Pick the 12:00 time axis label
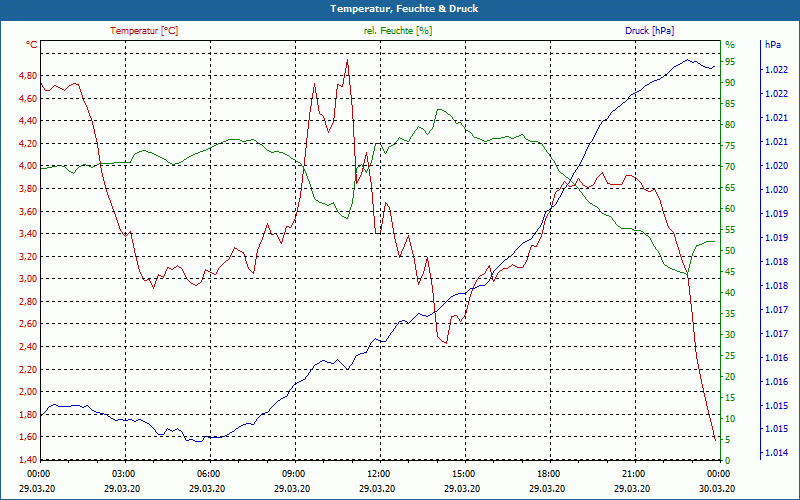The width and height of the screenshot is (800, 500). [x=378, y=474]
